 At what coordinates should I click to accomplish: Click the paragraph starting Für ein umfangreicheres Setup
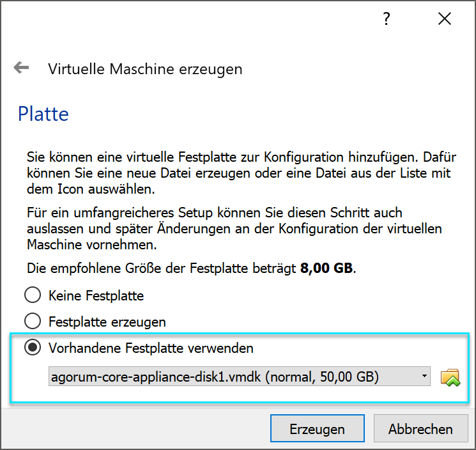point(234,229)
